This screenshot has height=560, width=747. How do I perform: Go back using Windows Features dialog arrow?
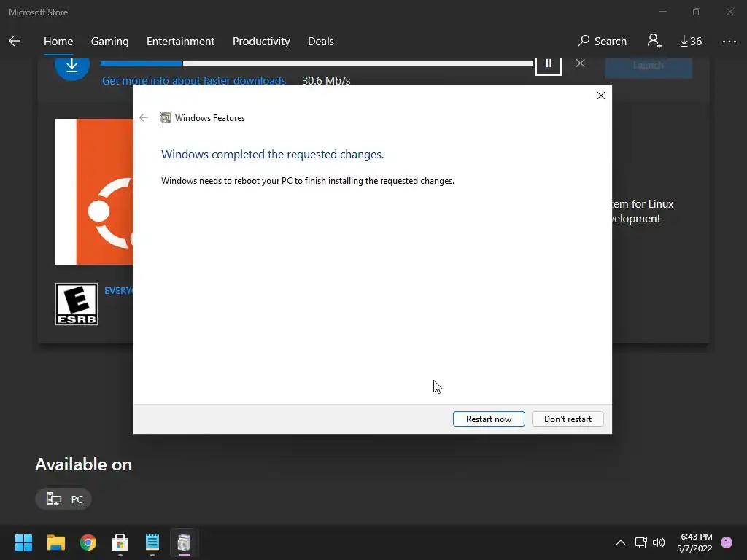(144, 117)
